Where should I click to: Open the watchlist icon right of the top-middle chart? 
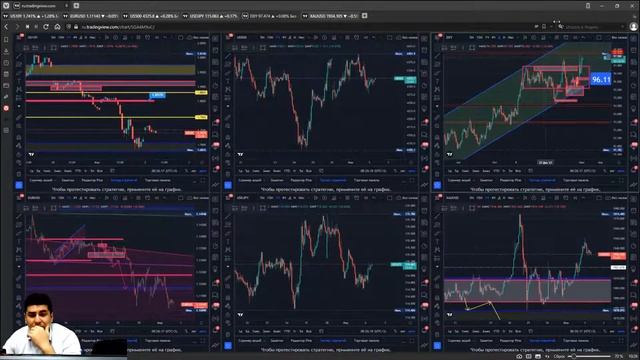[424, 39]
